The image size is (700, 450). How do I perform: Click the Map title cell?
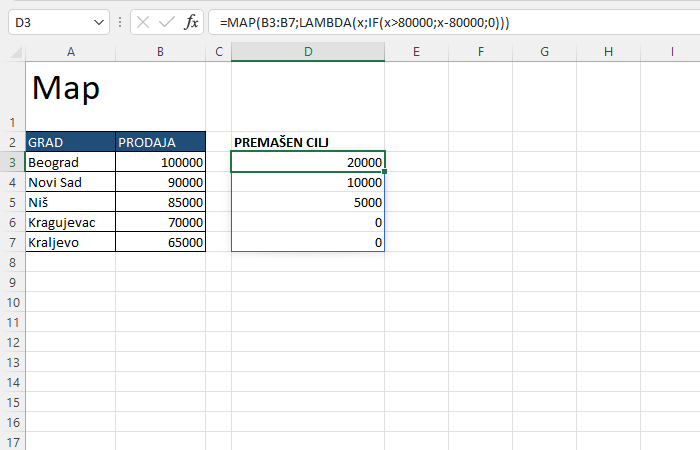pyautogui.click(x=70, y=90)
